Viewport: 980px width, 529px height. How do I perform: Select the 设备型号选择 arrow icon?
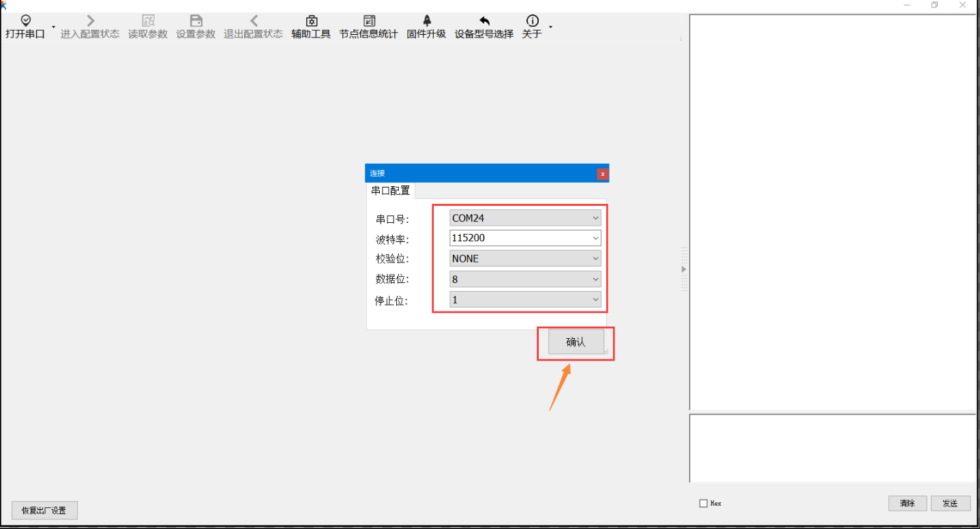(484, 21)
